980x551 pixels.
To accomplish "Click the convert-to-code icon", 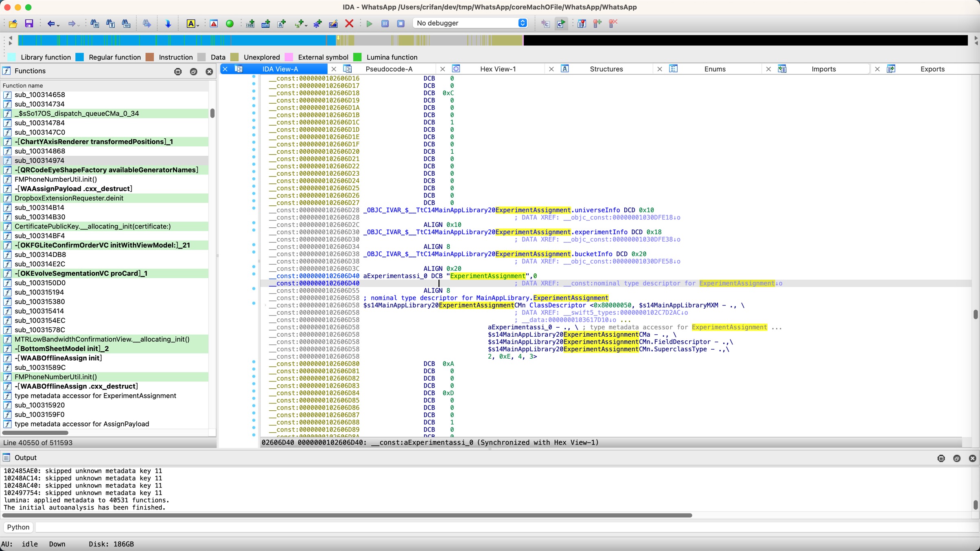I will 250,24.
